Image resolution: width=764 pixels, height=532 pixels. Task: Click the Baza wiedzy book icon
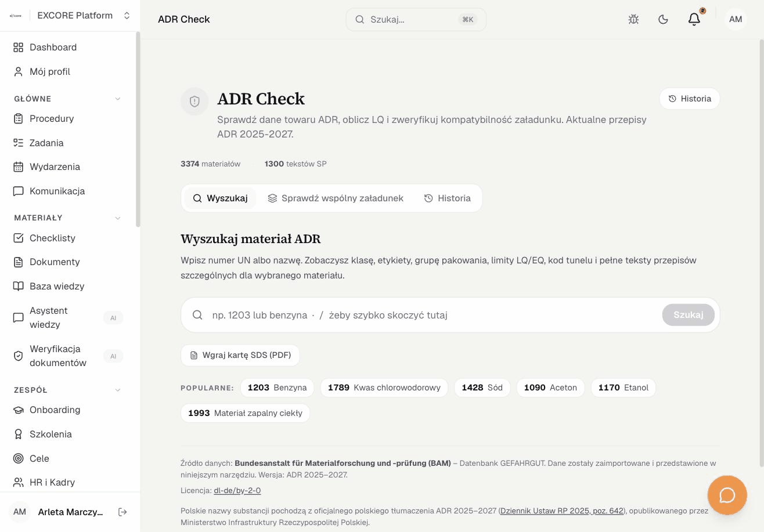(x=19, y=286)
